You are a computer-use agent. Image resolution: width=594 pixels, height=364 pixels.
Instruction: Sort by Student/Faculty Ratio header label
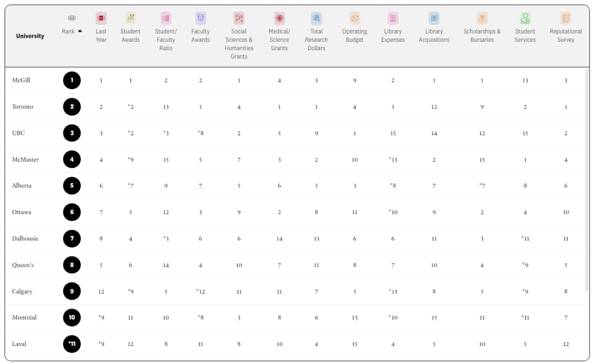[x=166, y=40]
